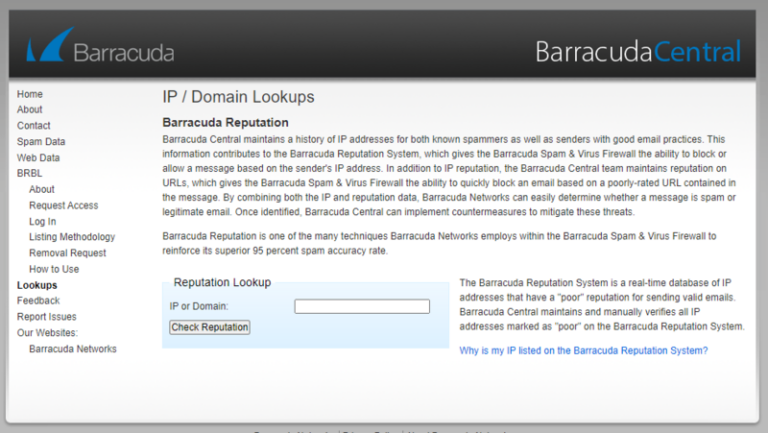Click the BarracudaCentral title logo

click(638, 51)
